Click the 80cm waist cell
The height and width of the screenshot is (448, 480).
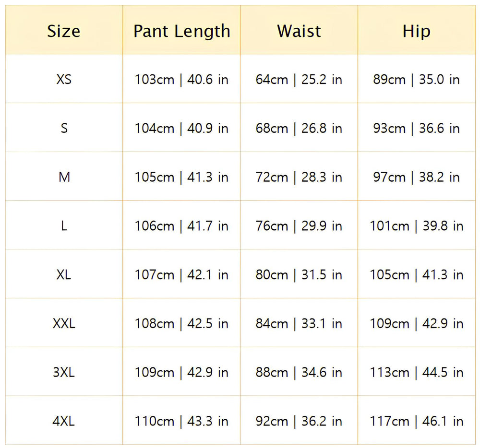coord(299,275)
